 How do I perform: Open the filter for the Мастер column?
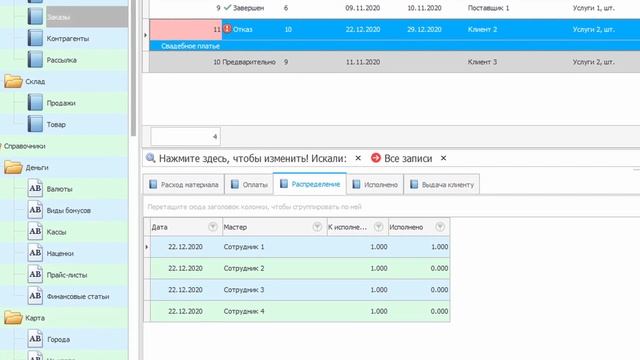[x=317, y=227]
